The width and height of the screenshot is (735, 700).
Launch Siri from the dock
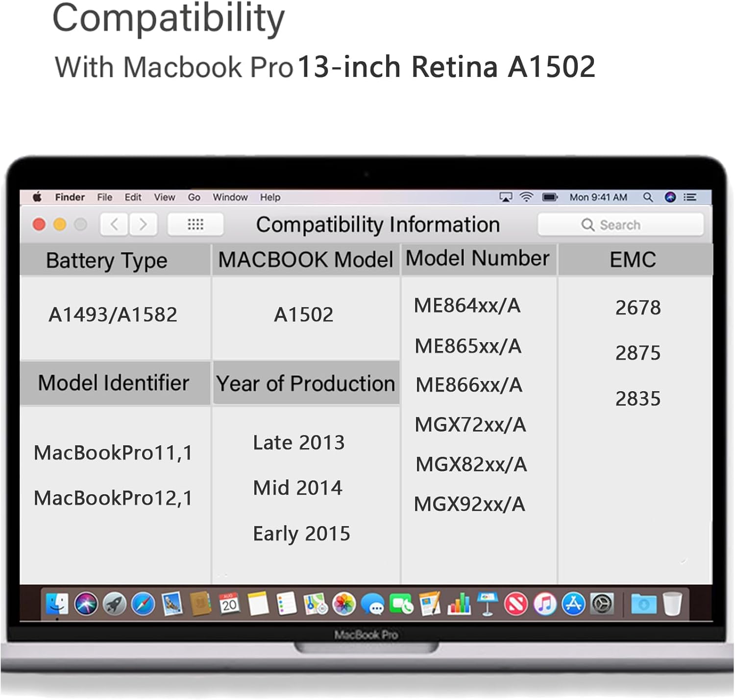tap(86, 604)
